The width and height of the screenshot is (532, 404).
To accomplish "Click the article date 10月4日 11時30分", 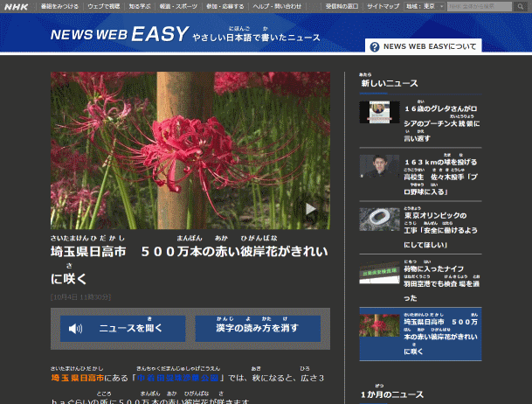I will pos(80,297).
